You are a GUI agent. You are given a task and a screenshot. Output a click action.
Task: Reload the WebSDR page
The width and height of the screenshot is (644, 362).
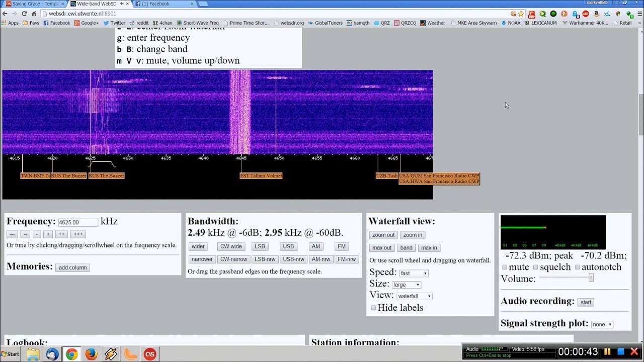point(24,14)
